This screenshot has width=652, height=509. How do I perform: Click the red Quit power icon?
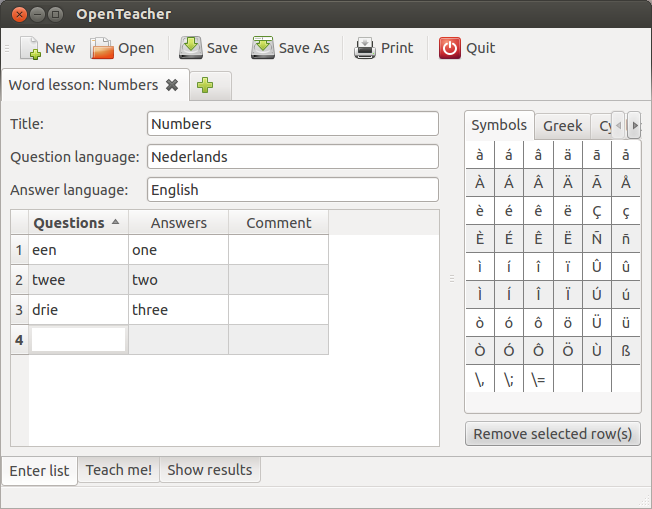click(x=449, y=48)
